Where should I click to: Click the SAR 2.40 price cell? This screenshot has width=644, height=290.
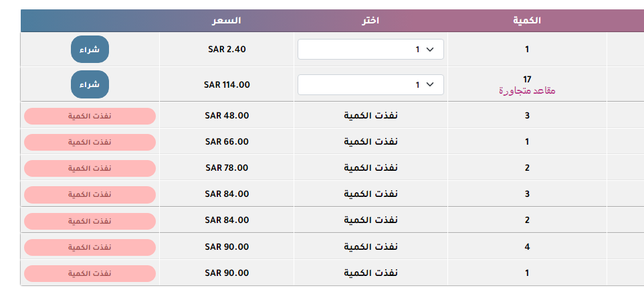[x=227, y=50]
